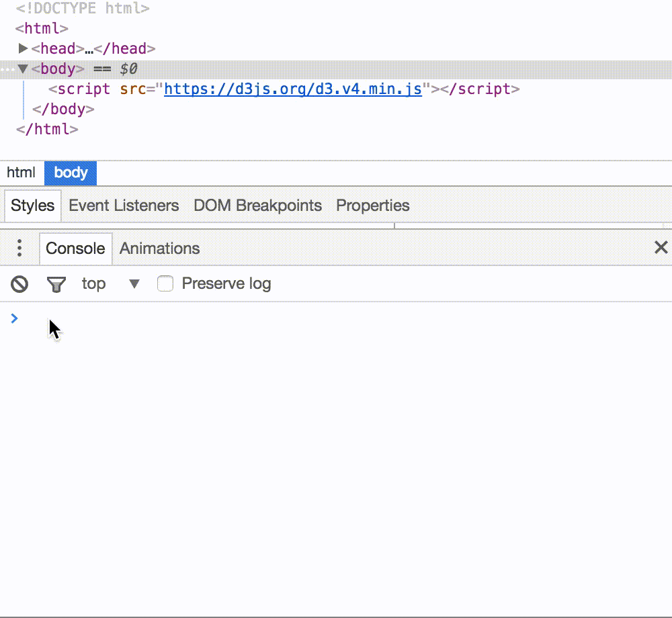Focus the console input prompt
672x618 pixels.
pos(343,318)
